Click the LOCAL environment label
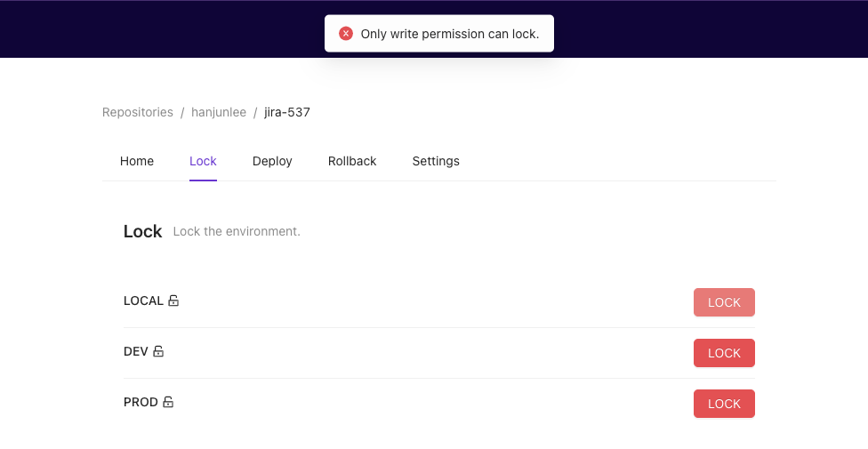 point(143,301)
